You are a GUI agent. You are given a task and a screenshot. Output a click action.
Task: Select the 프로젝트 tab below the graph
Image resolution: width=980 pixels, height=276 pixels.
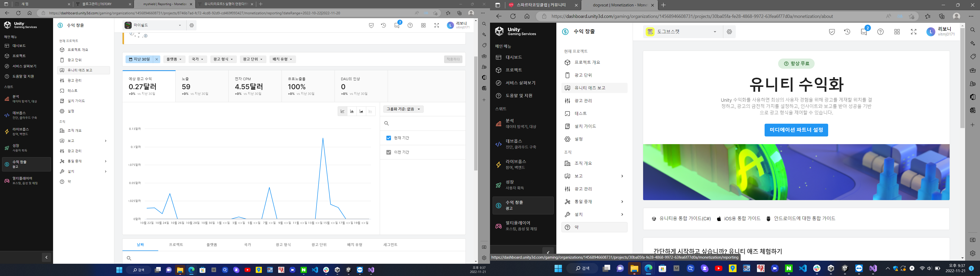pos(176,245)
